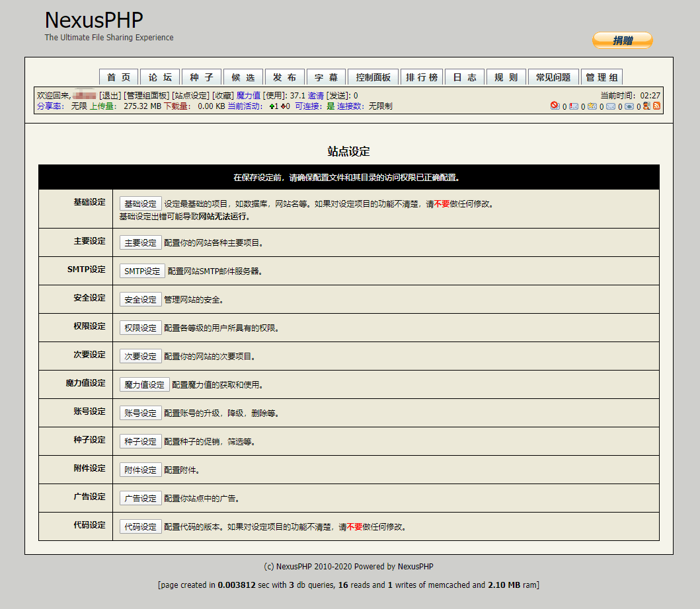Click the green upload arrow in current activity
The image size is (700, 609).
[272, 106]
